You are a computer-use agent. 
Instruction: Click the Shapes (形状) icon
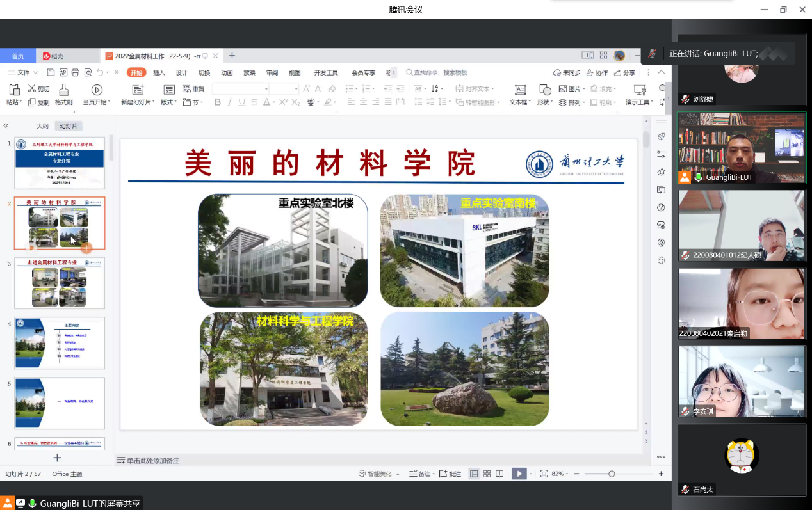[545, 90]
